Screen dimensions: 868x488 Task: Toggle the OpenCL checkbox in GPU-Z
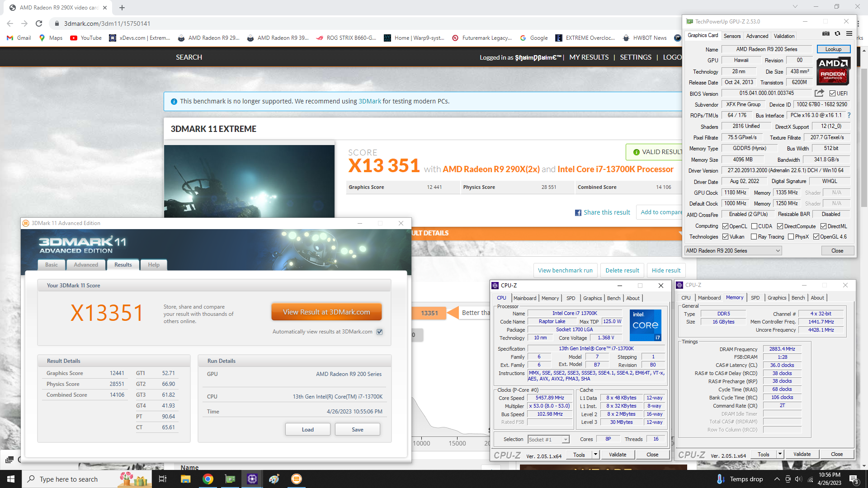click(725, 226)
